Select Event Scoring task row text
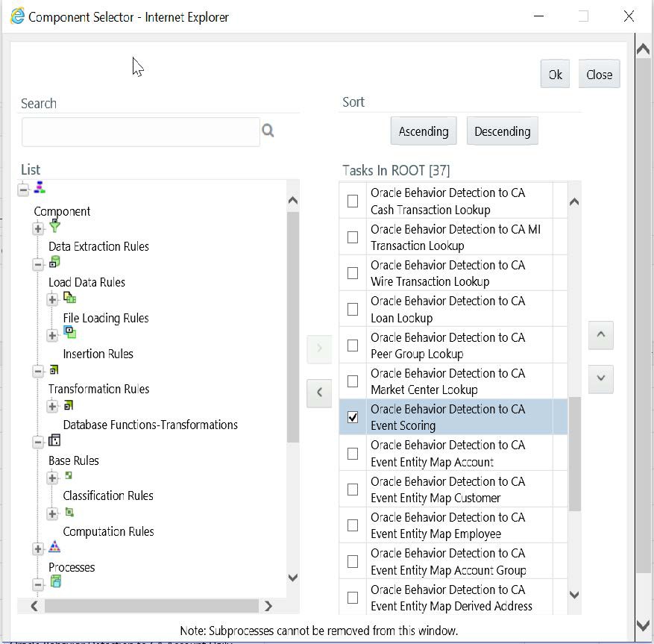The height and width of the screenshot is (644, 654). tap(447, 417)
